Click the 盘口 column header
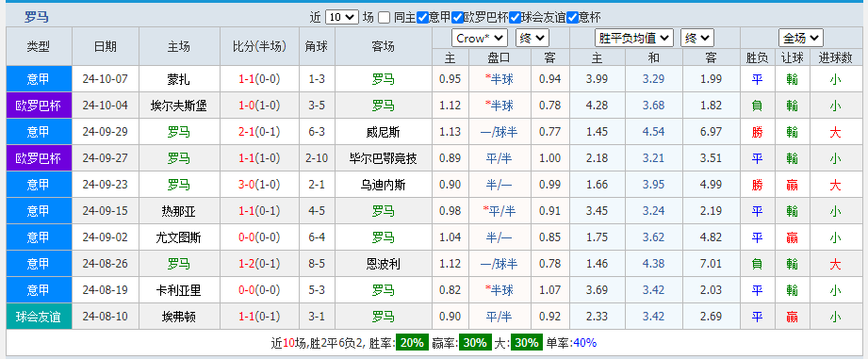 click(499, 57)
